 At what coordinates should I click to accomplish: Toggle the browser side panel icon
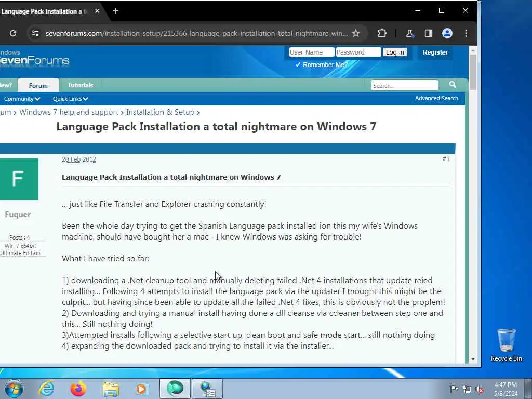tap(429, 33)
